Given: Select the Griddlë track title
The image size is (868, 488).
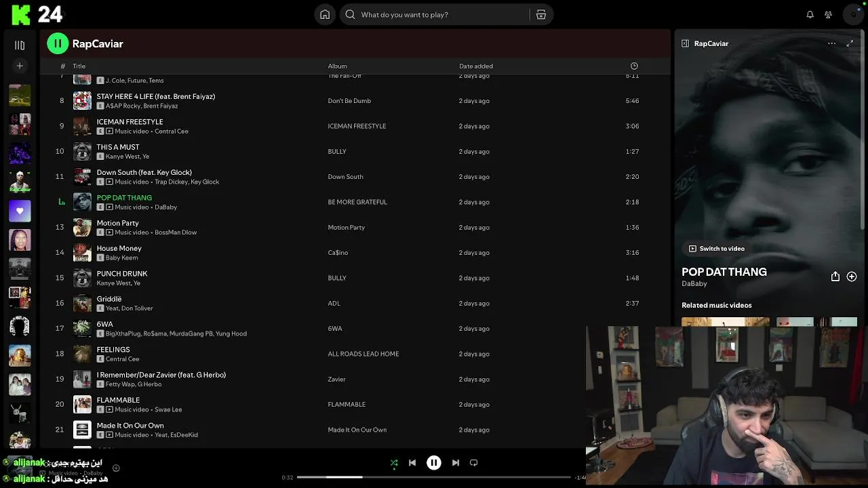Looking at the screenshot, I should click(108, 299).
